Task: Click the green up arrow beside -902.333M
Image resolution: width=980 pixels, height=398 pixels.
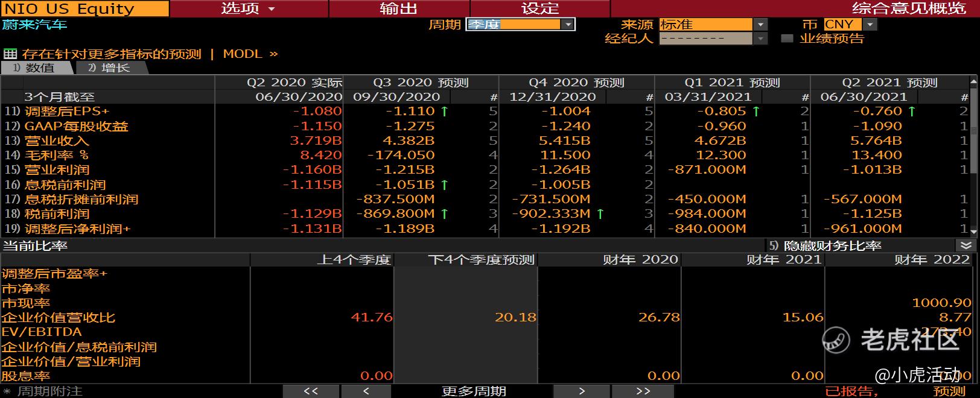Action: pos(600,213)
